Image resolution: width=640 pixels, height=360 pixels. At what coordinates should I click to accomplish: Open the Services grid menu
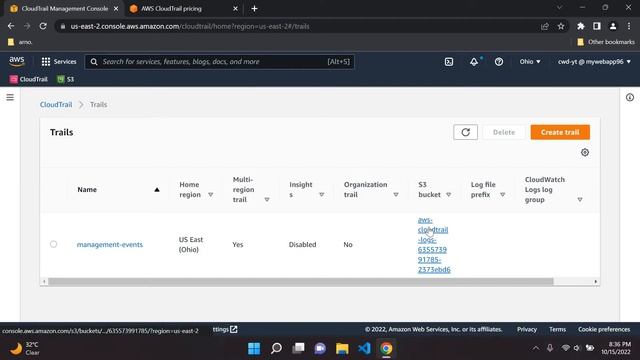(x=59, y=62)
